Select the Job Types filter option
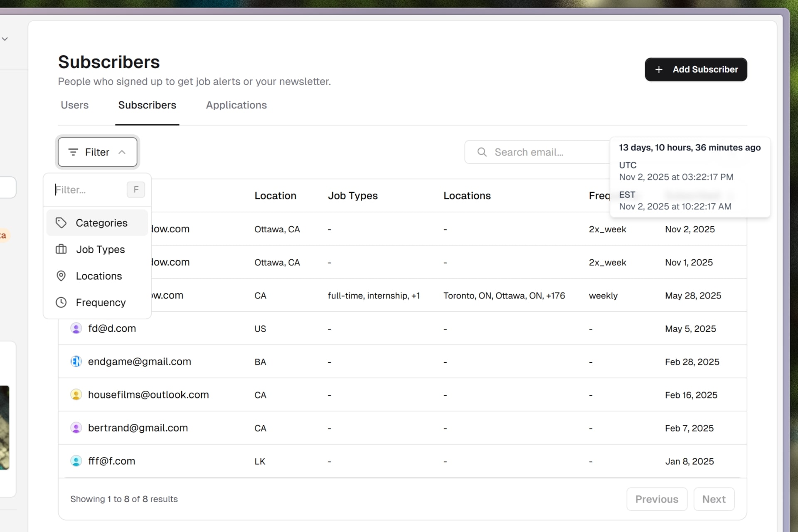The height and width of the screenshot is (532, 798). (x=100, y=249)
